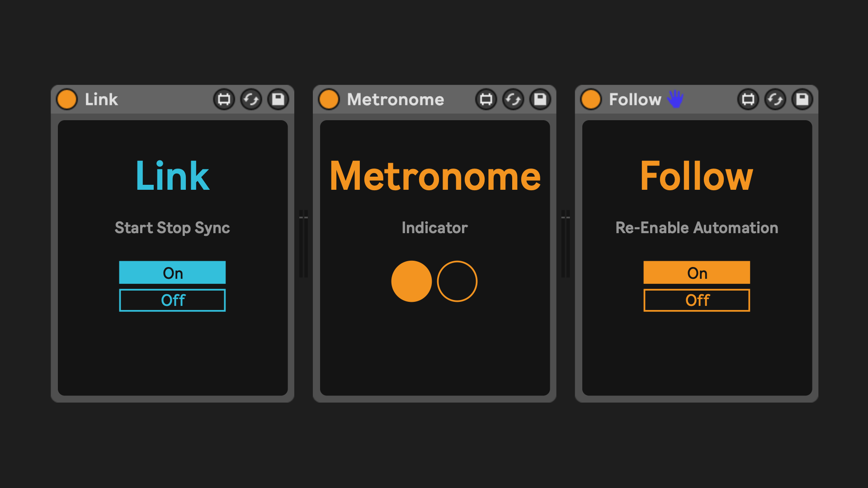Click the hollow metronome indicator circle
Screen dimensions: 868x488
coord(457,281)
